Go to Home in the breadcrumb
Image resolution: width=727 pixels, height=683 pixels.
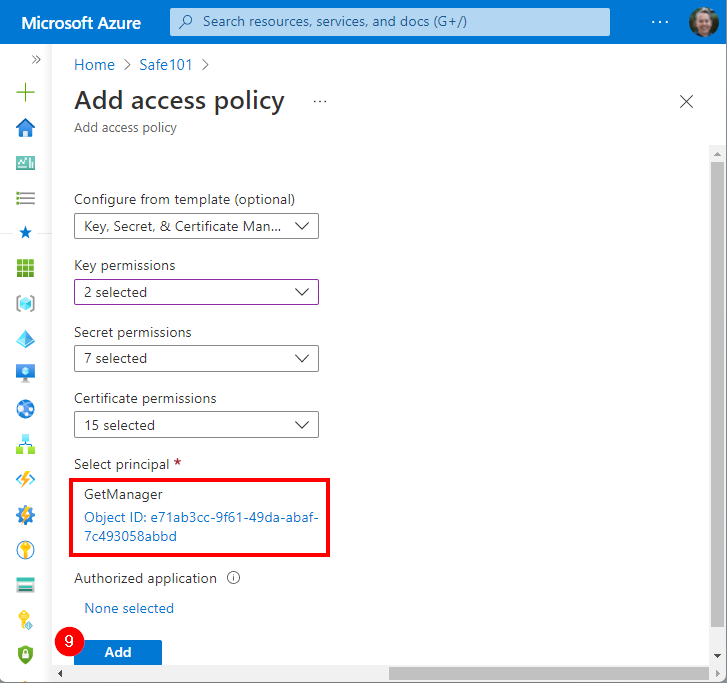click(94, 65)
